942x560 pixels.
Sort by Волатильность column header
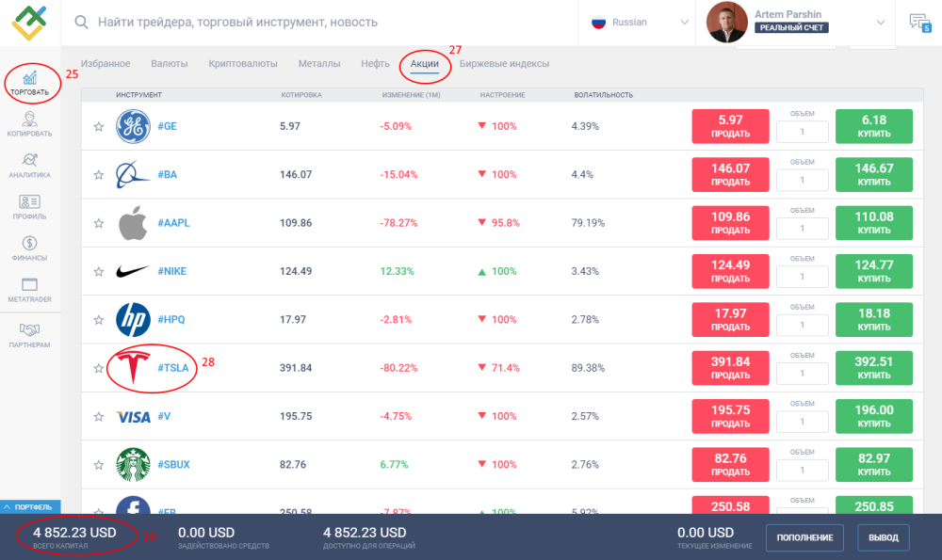point(603,95)
